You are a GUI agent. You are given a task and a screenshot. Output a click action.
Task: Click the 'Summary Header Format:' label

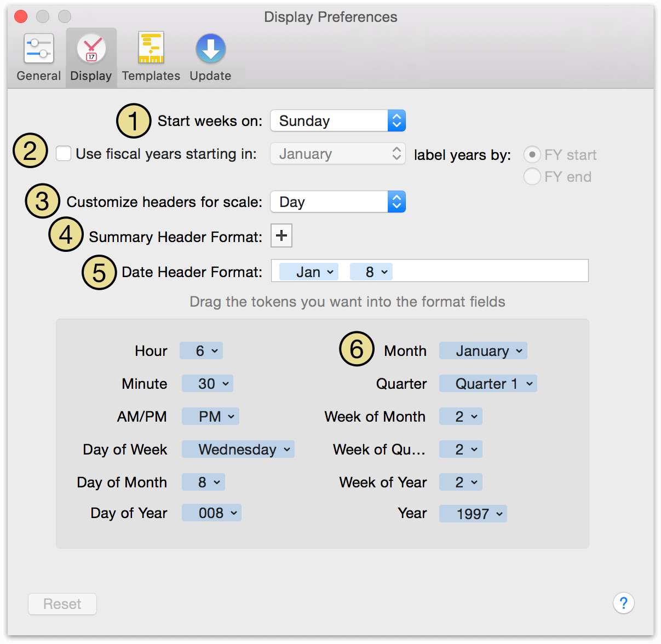(175, 237)
